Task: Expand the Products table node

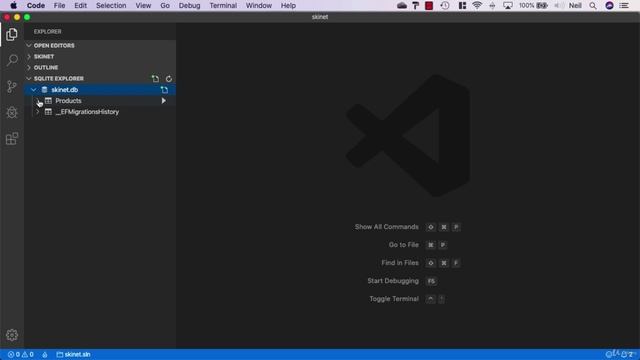Action: click(38, 101)
